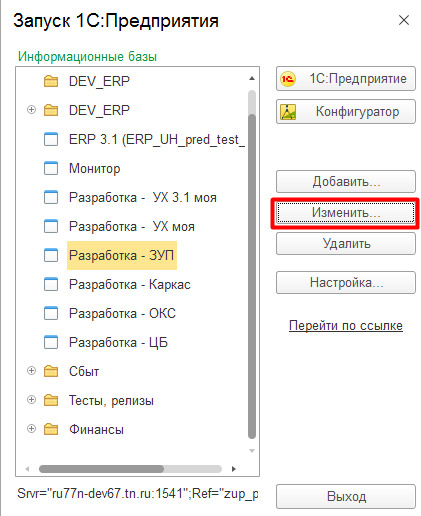Expand the second DEV_ERP folder node

pyautogui.click(x=31, y=110)
